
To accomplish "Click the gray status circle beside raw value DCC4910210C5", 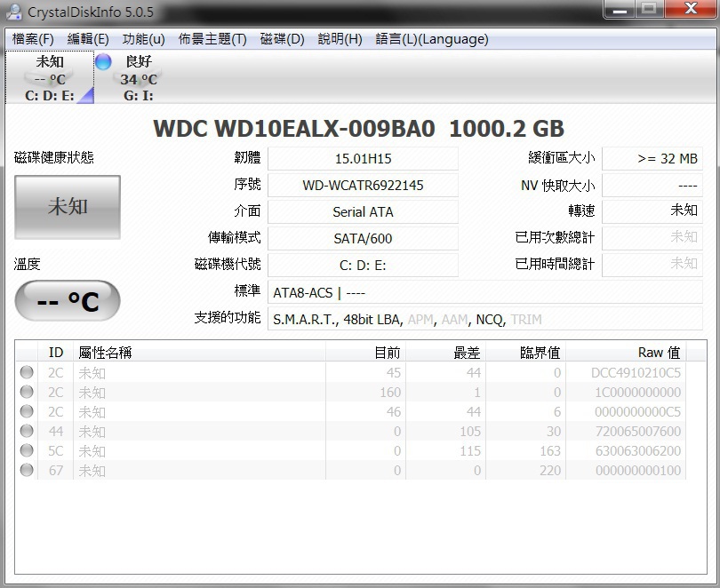I will pyautogui.click(x=27, y=372).
